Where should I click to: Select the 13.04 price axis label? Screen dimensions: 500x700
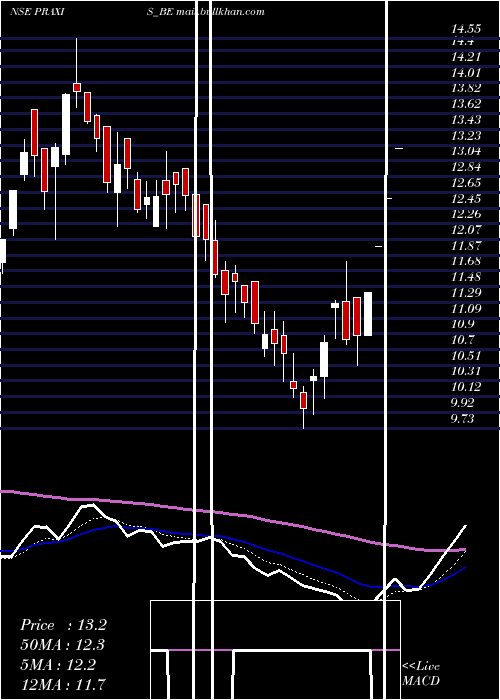(466, 151)
